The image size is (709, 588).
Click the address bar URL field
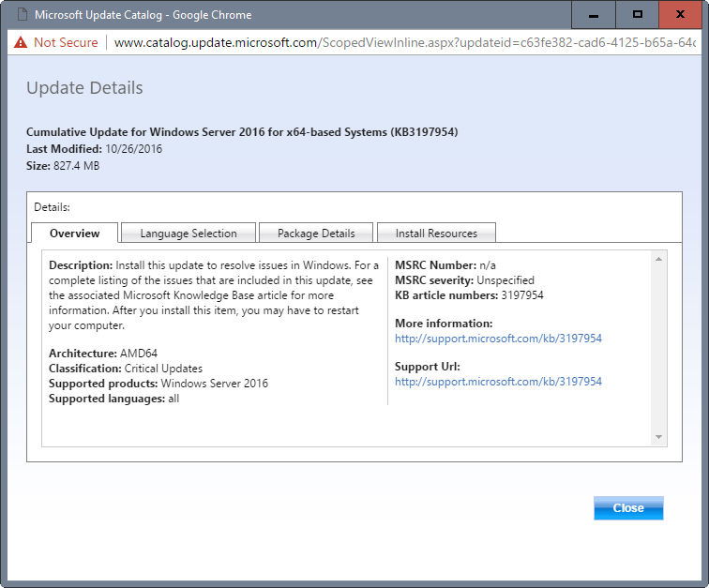(405, 42)
